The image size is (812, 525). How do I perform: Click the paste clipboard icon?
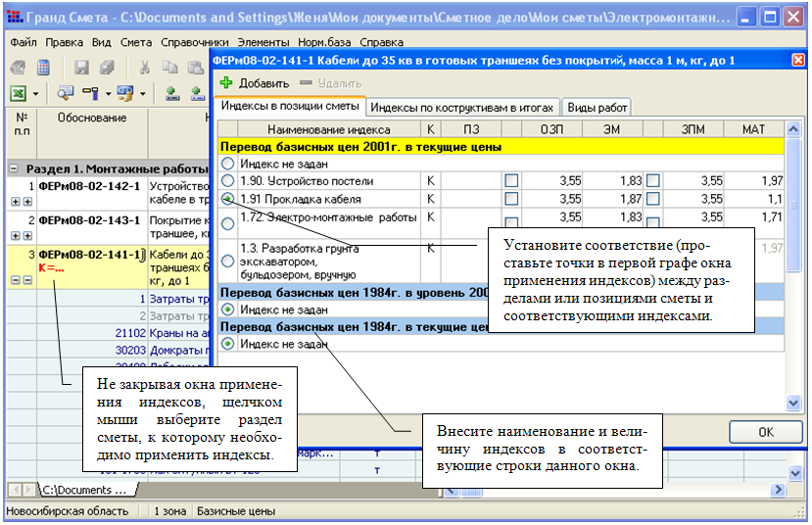pos(195,68)
